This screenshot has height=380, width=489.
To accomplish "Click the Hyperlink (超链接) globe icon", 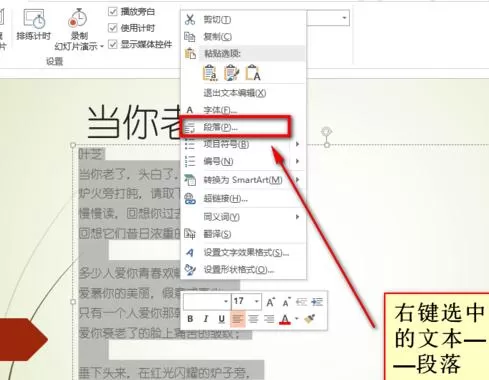I will click(x=190, y=199).
